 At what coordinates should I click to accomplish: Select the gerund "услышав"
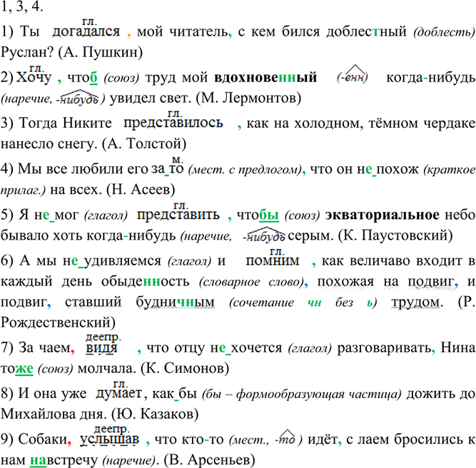(110, 439)
